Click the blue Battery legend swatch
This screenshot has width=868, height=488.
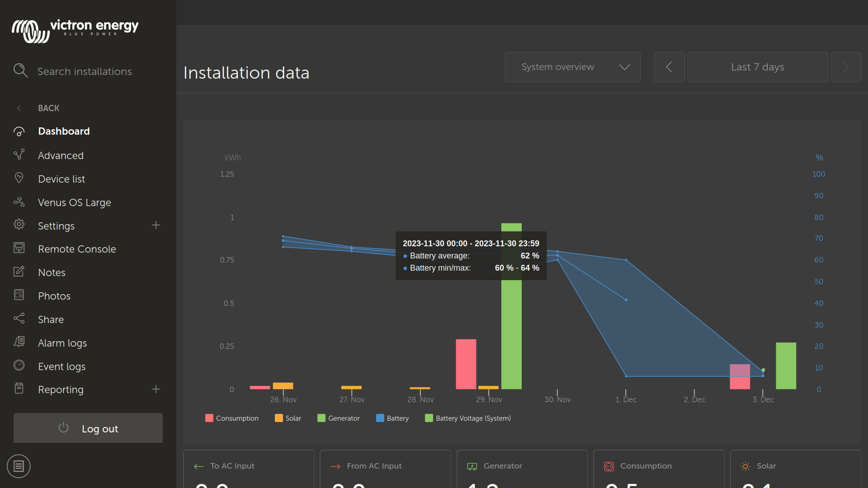pos(380,418)
